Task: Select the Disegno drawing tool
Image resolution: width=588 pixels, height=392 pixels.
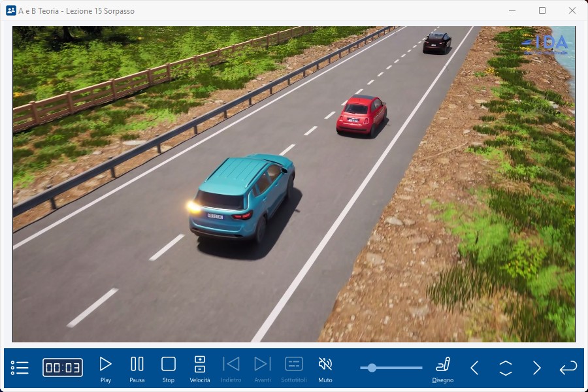Action: (x=443, y=368)
